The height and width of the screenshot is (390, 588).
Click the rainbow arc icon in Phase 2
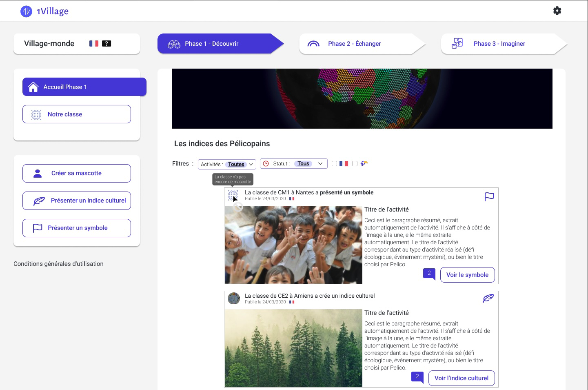(313, 44)
